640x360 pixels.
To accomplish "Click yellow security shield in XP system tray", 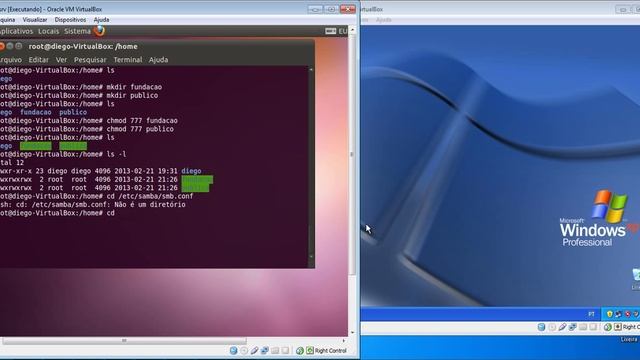I will tap(610, 314).
